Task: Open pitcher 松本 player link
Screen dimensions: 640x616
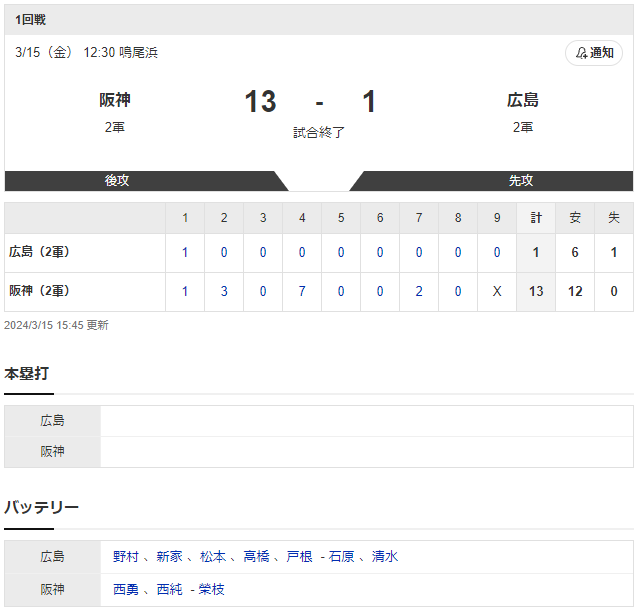Action: 213,558
